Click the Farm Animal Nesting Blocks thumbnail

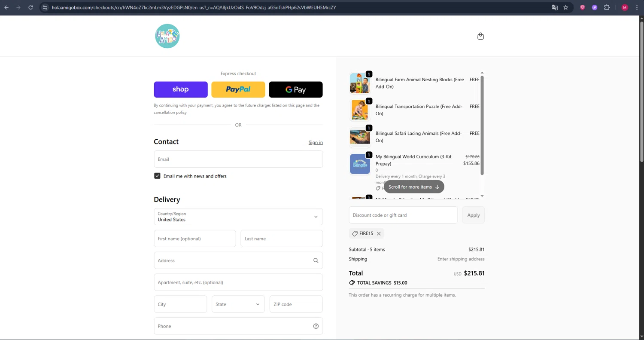click(360, 83)
